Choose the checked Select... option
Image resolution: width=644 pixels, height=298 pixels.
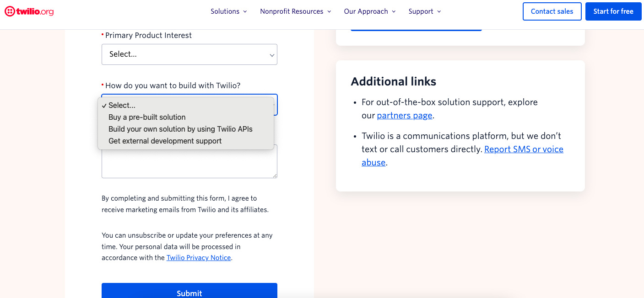[122, 106]
